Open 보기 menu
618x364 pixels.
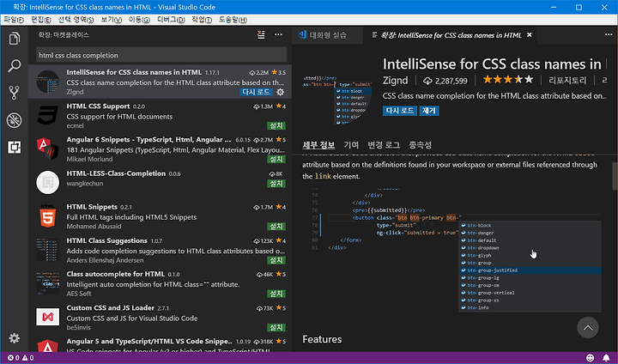111,20
